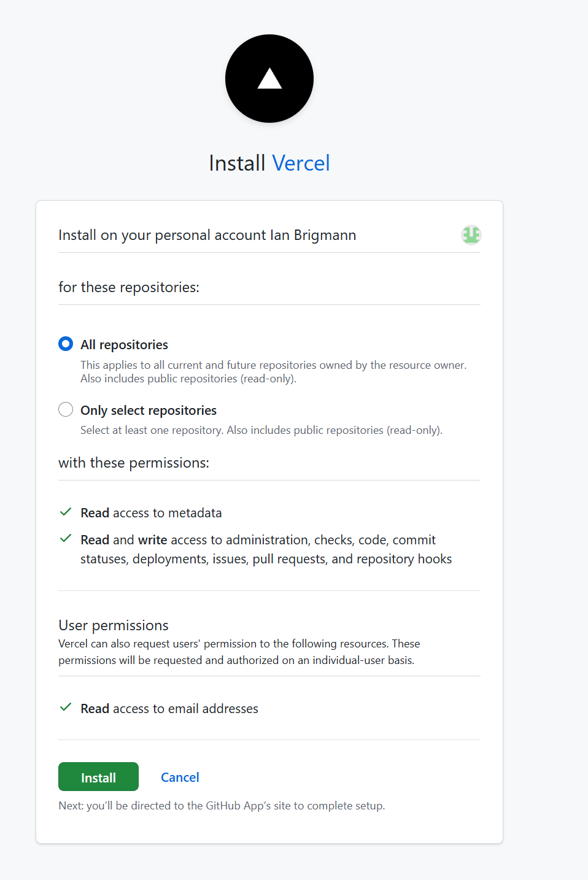The width and height of the screenshot is (588, 880).
Task: Click the checkmark beside email addresses permission
Action: (66, 707)
